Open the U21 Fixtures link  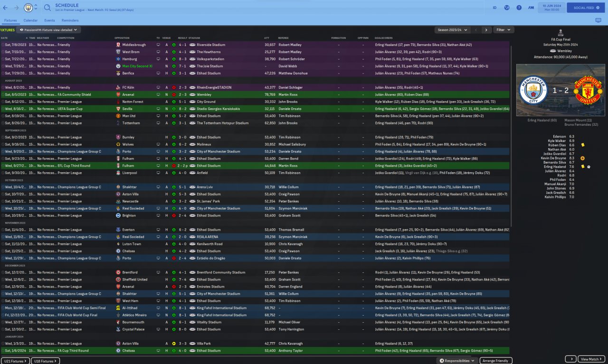click(x=15, y=361)
